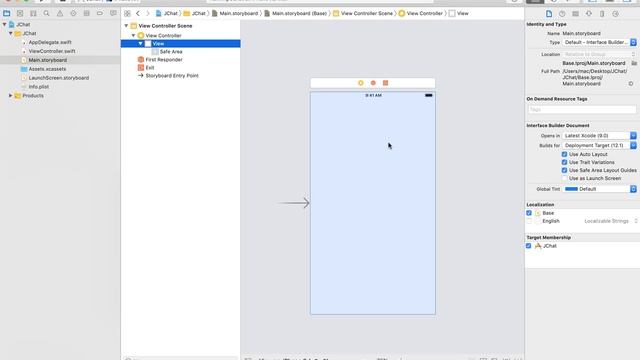This screenshot has height=360, width=640.
Task: Toggle Use Trait Variations checkbox
Action: (x=564, y=162)
